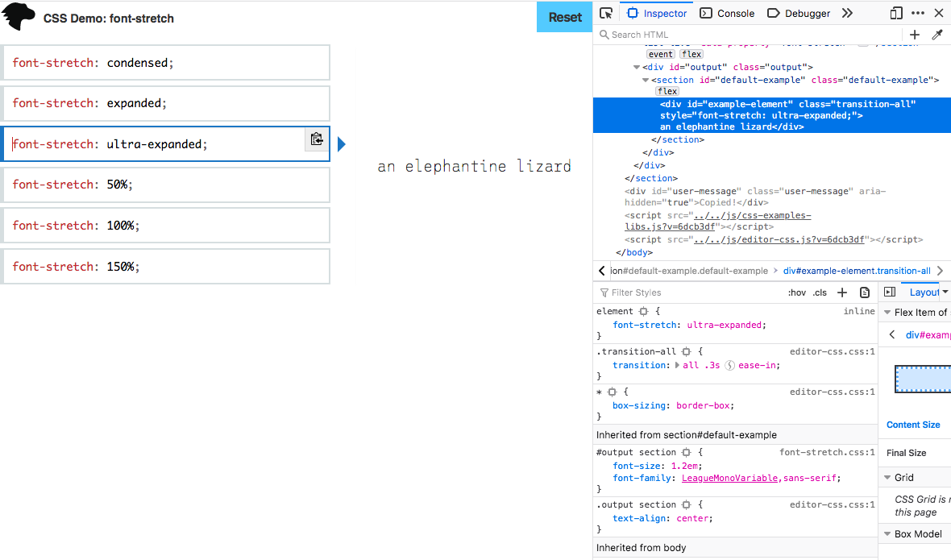This screenshot has width=951, height=560.
Task: Open the LeagueMonoVariable font link
Action: point(729,477)
